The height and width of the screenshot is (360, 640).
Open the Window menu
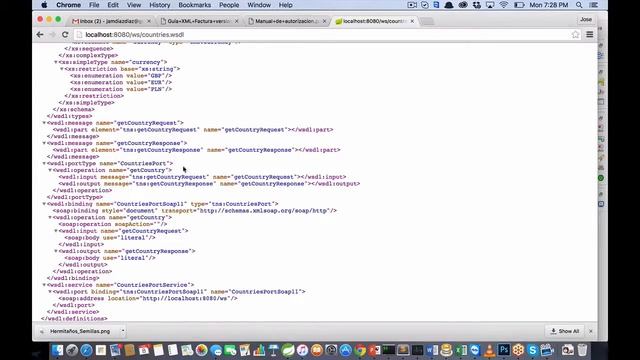point(259,5)
